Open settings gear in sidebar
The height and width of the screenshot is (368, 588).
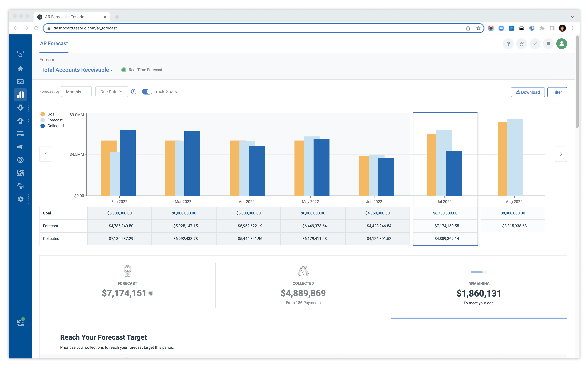pyautogui.click(x=21, y=199)
